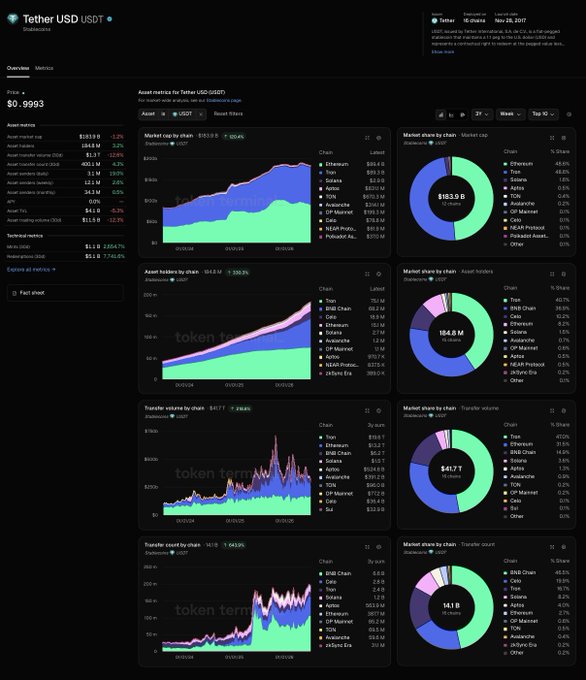Open the Show more description link

click(x=443, y=52)
